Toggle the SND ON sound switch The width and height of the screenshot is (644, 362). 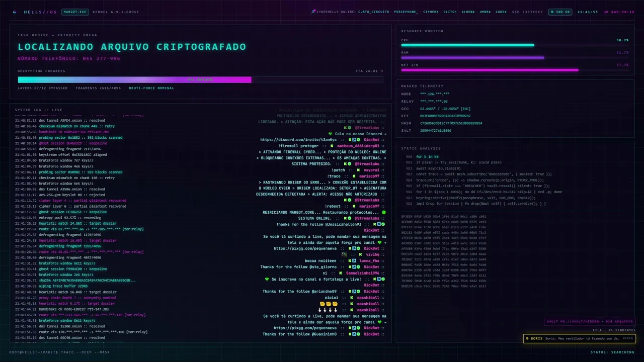point(560,12)
